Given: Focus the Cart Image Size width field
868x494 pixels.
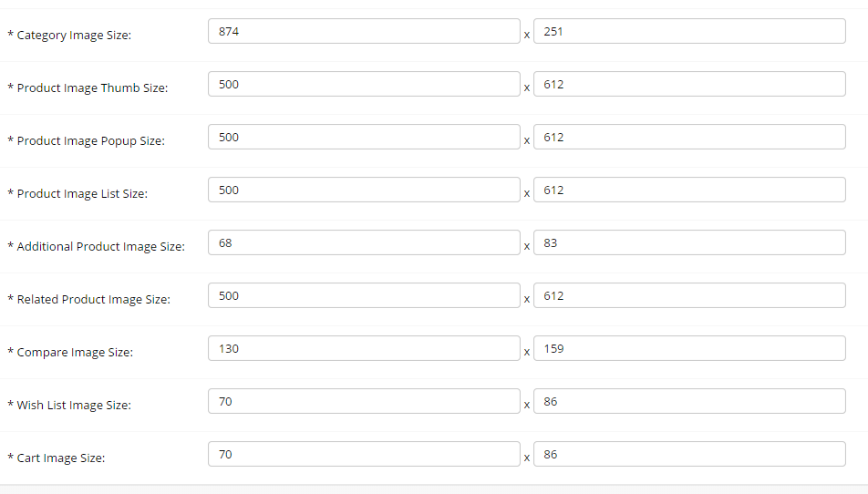Looking at the screenshot, I should (x=364, y=455).
